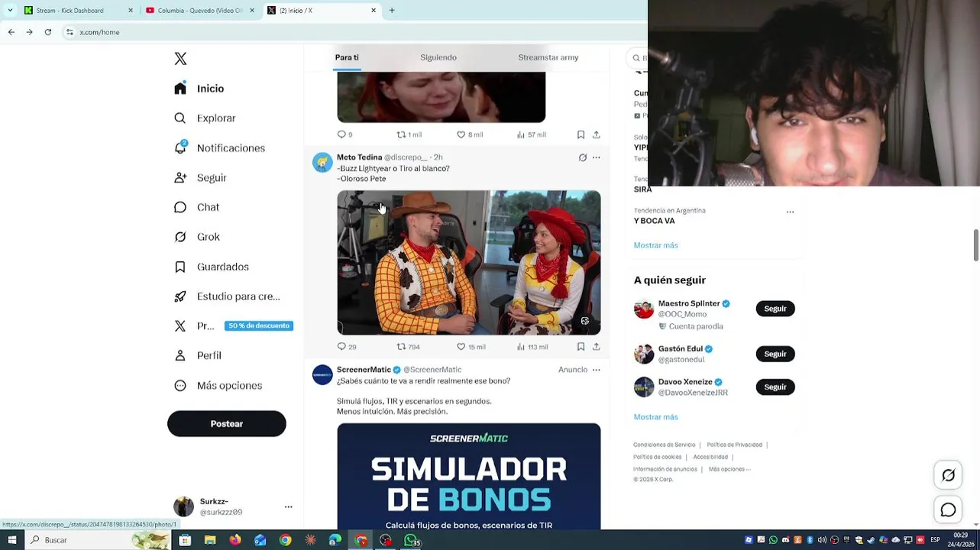Viewport: 980px width, 550px height.
Task: Open a new Chrome tab
Action: [392, 11]
